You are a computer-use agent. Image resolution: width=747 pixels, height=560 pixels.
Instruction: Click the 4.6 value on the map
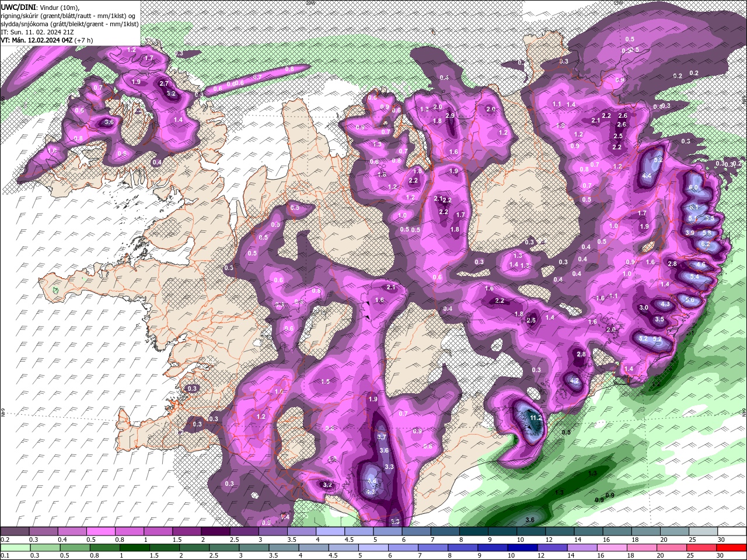701,265
